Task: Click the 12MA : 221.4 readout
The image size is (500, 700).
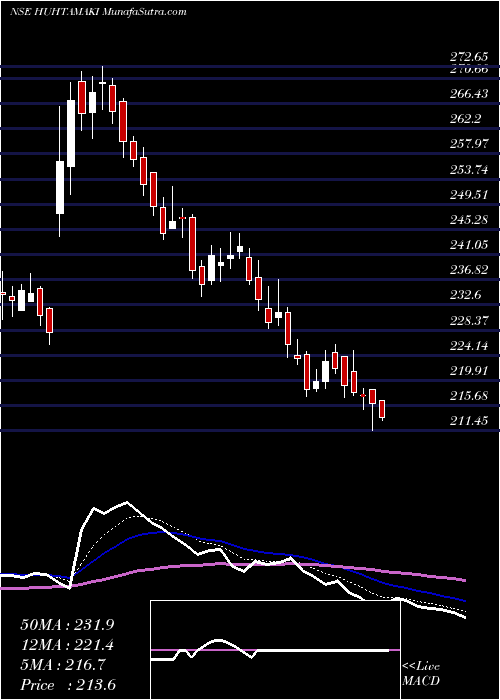Action: [67, 645]
